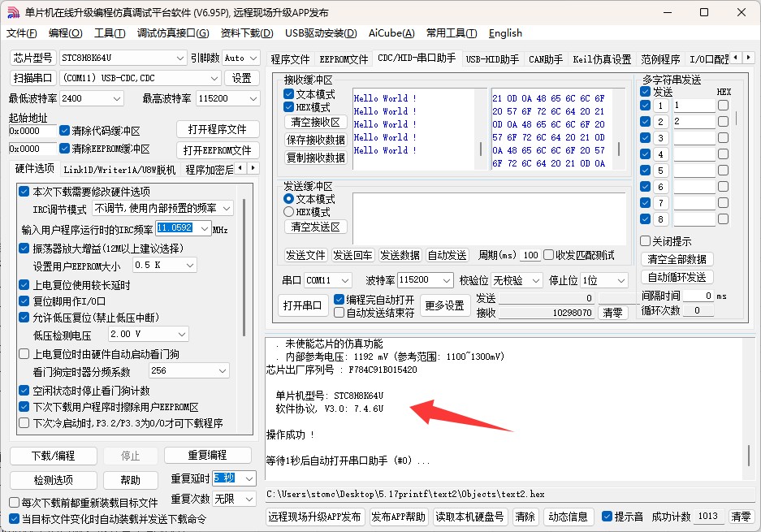
Task: Click 发送数据 button
Action: point(400,255)
